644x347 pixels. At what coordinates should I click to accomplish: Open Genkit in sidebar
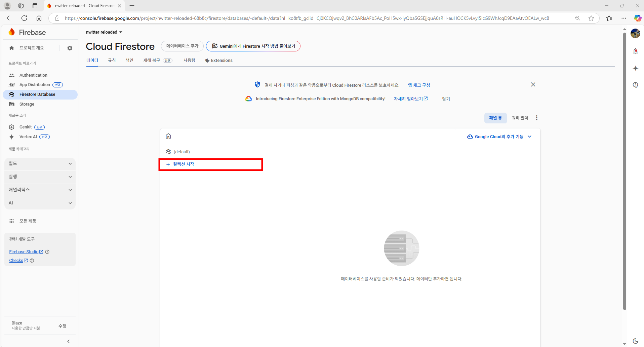(26, 127)
